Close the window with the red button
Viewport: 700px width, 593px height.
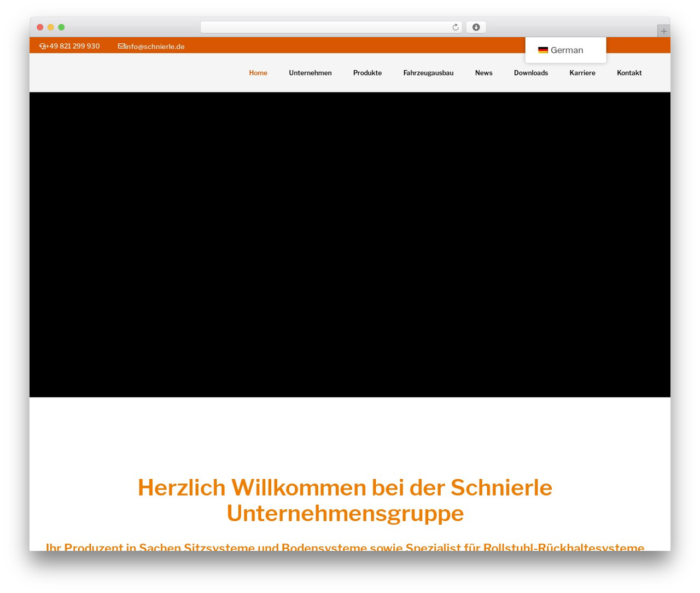tap(40, 27)
